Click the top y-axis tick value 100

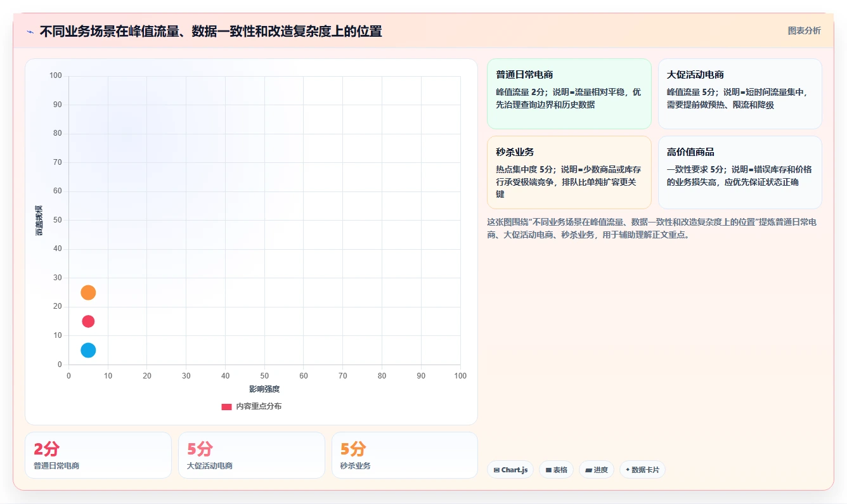tap(56, 76)
